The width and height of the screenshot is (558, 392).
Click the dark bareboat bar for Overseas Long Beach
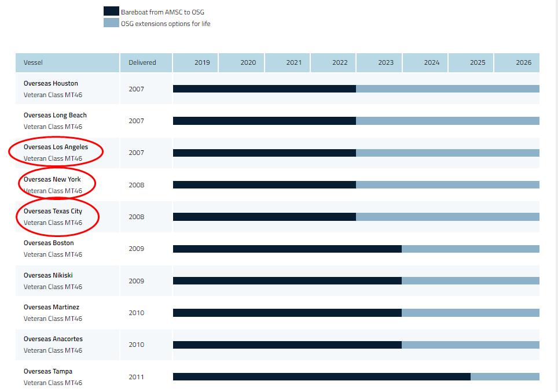coord(265,121)
